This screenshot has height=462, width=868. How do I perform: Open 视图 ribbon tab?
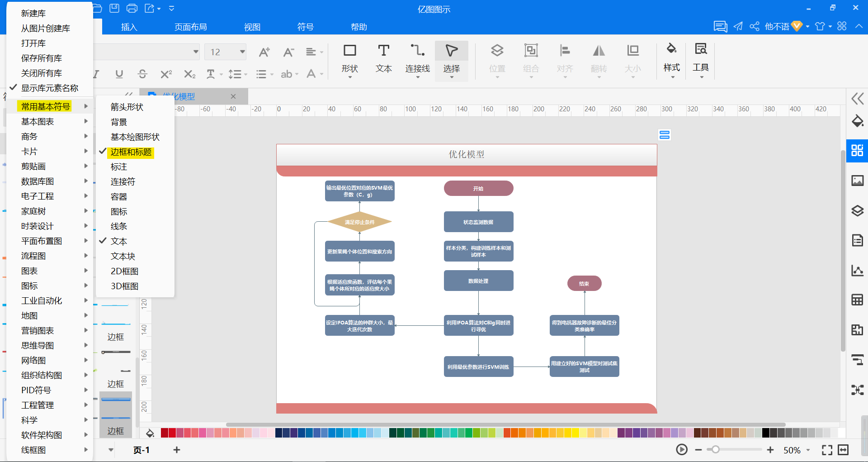[252, 27]
